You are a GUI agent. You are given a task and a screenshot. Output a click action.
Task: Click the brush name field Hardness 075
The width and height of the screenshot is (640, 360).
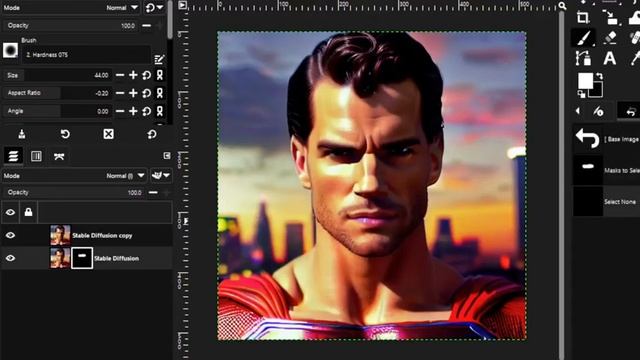pos(86,55)
